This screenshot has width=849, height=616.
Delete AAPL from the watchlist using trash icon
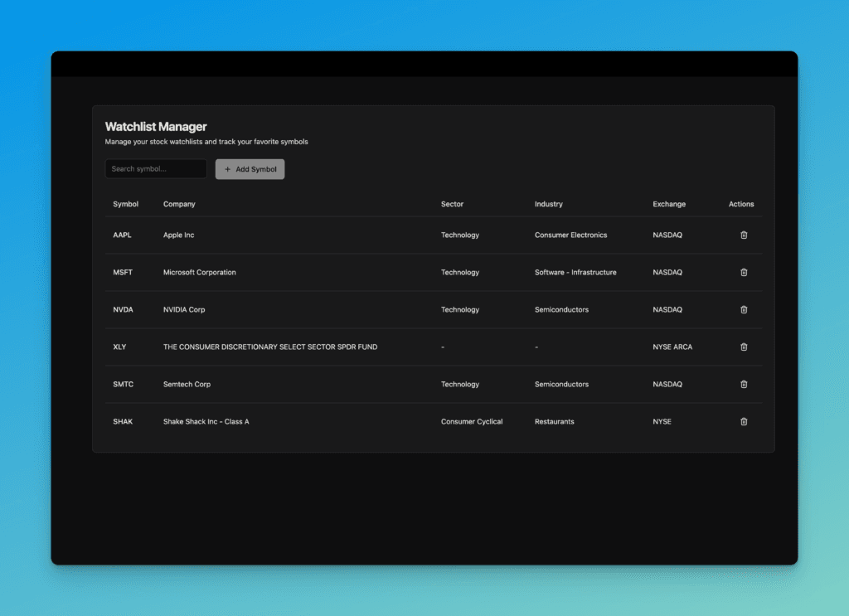744,235
